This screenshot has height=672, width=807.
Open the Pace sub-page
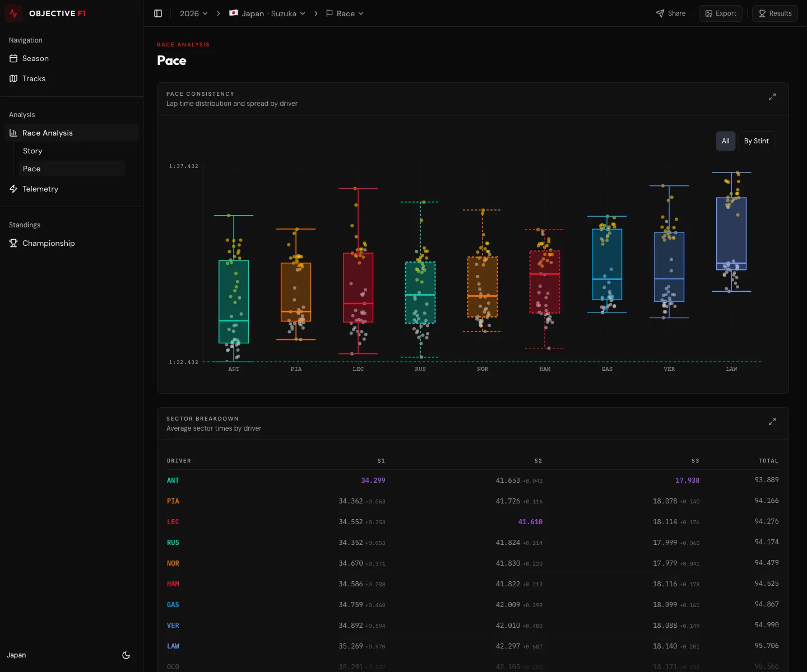[x=72, y=169]
